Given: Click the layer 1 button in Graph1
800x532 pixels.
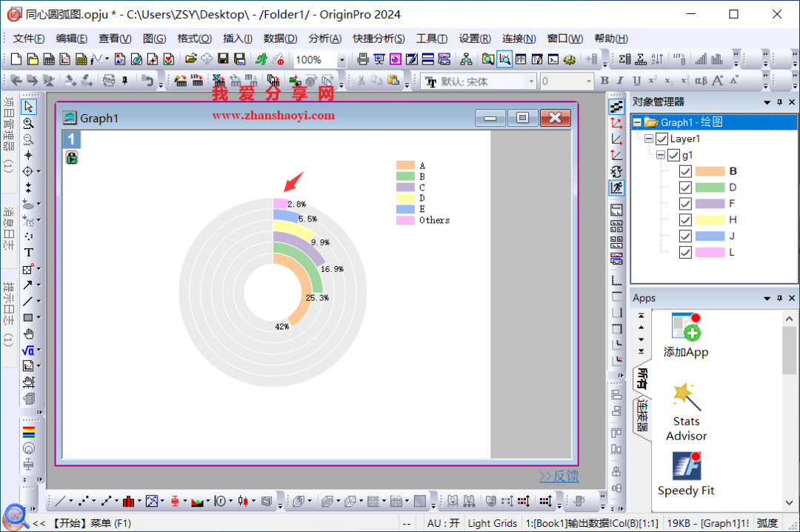Looking at the screenshot, I should pyautogui.click(x=71, y=139).
